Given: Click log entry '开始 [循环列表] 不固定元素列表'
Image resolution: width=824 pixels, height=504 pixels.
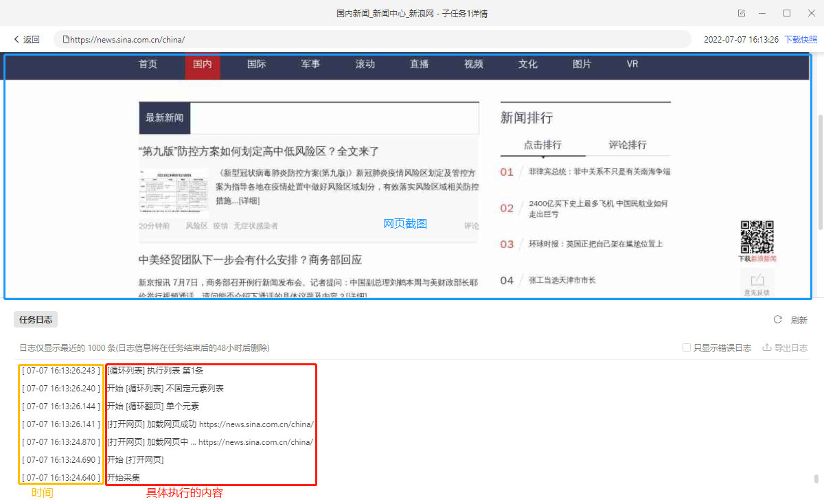Looking at the screenshot, I should pyautogui.click(x=165, y=389).
